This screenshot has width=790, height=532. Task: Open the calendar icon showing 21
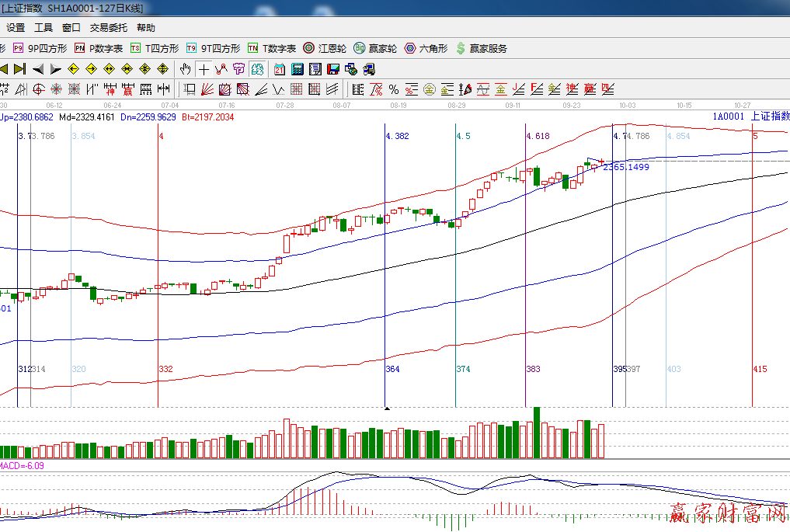(x=279, y=69)
